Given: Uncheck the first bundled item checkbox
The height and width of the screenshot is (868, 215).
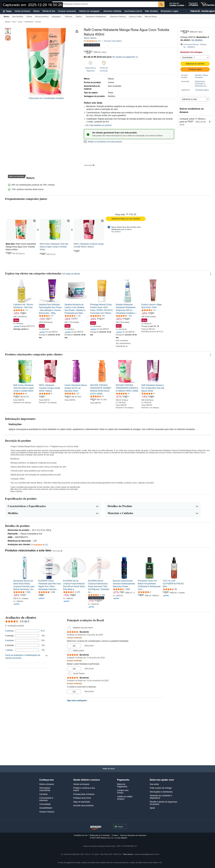Looking at the screenshot, I should coord(34,221).
